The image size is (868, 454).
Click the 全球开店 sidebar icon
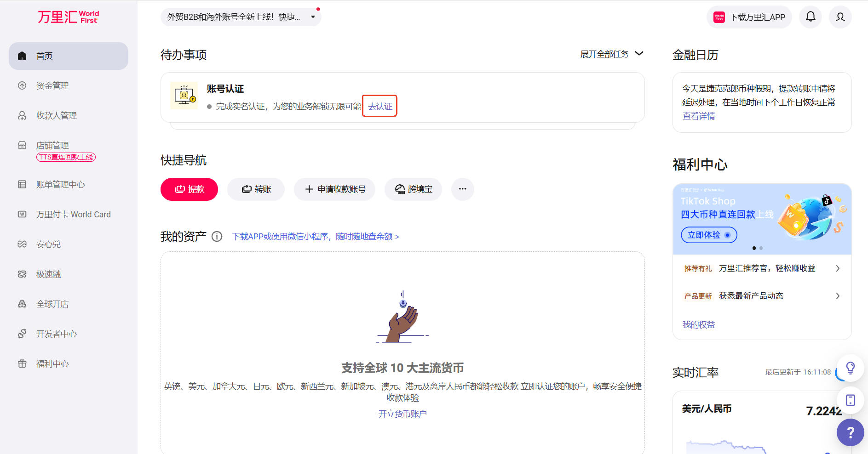[22, 304]
